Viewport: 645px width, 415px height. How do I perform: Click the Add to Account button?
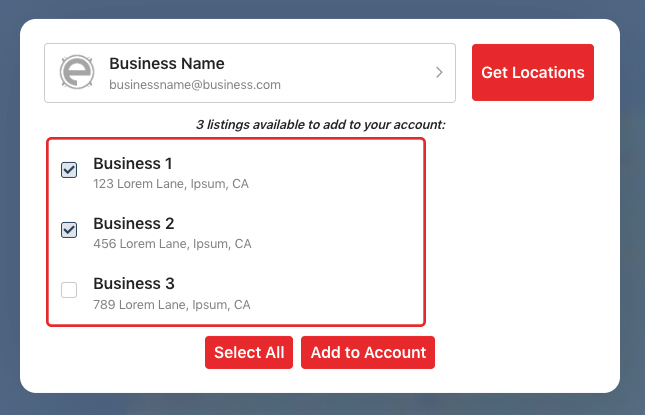(368, 352)
